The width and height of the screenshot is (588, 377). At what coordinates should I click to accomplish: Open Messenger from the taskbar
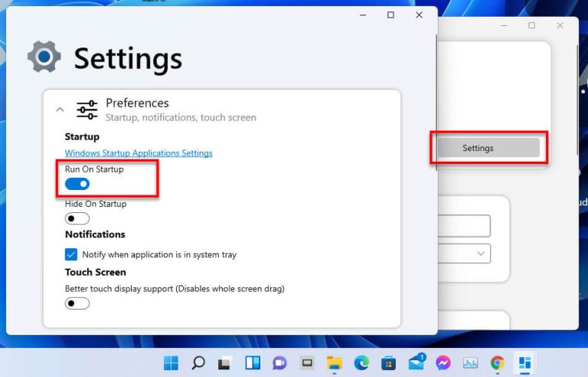[443, 362]
